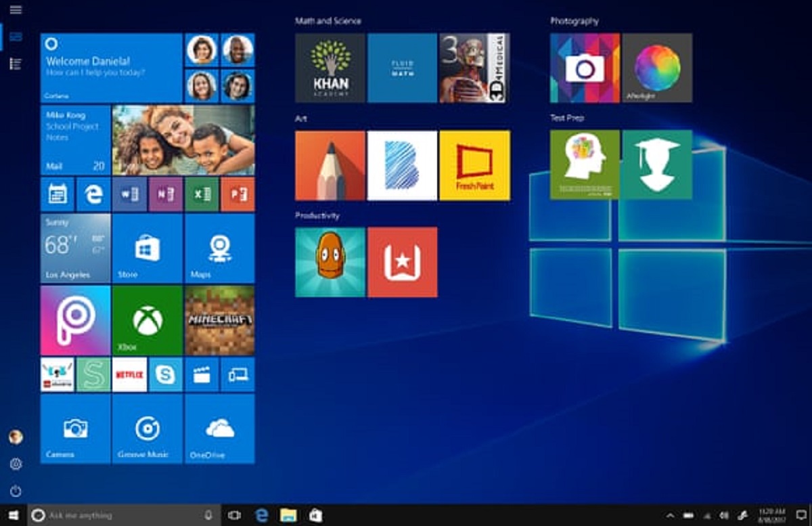This screenshot has width=812, height=526.
Task: Open the Fluid Math tile
Action: click(402, 68)
